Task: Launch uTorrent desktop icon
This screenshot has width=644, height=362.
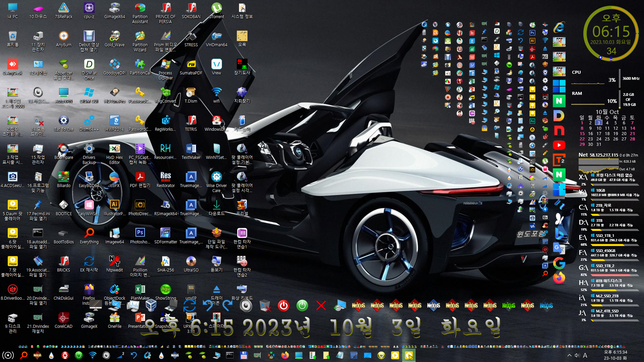Action: pos(216,11)
